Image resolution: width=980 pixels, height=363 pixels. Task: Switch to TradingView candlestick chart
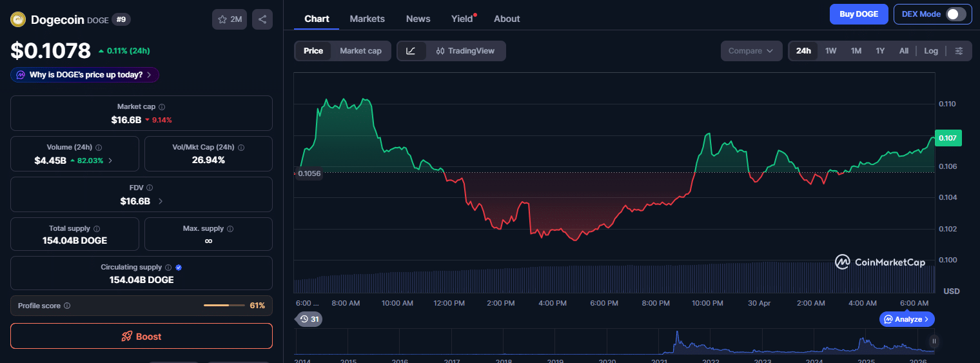(465, 51)
